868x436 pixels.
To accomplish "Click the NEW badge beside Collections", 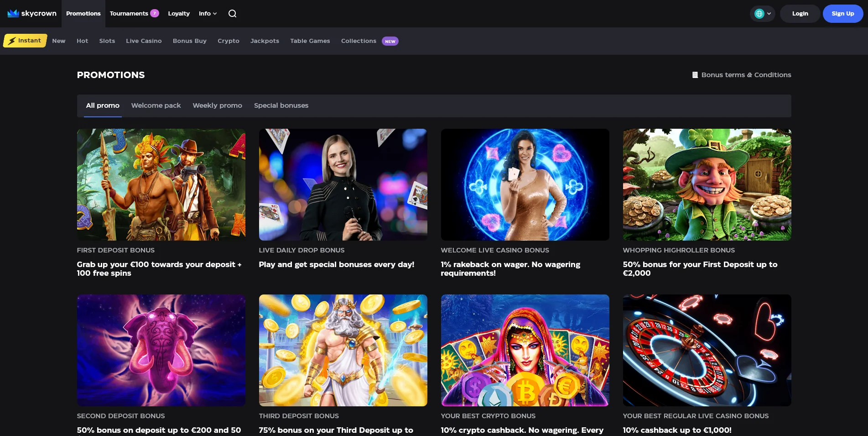I will click(390, 41).
